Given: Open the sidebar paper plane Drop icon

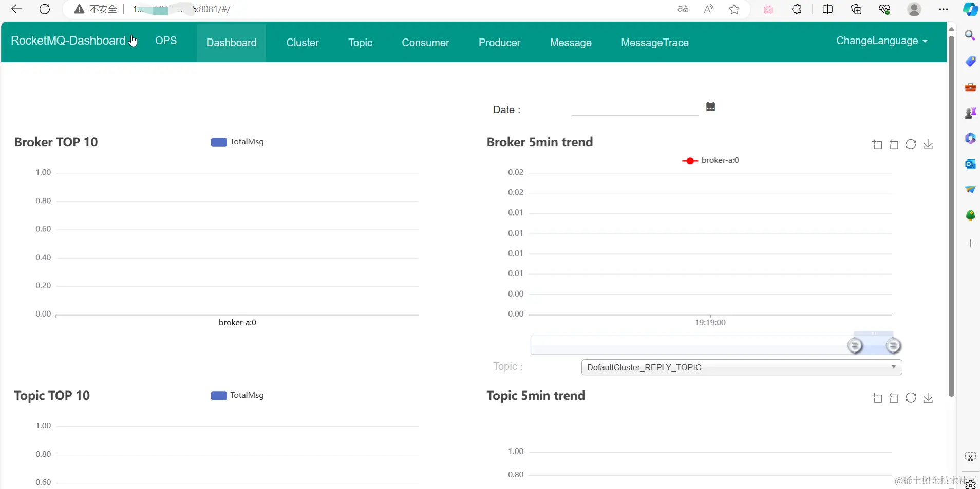Looking at the screenshot, I should [x=970, y=190].
